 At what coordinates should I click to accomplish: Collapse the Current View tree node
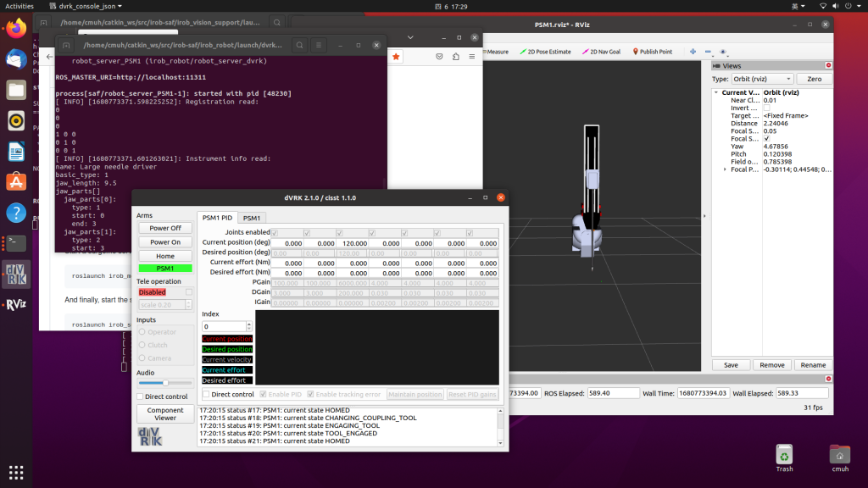coord(716,92)
